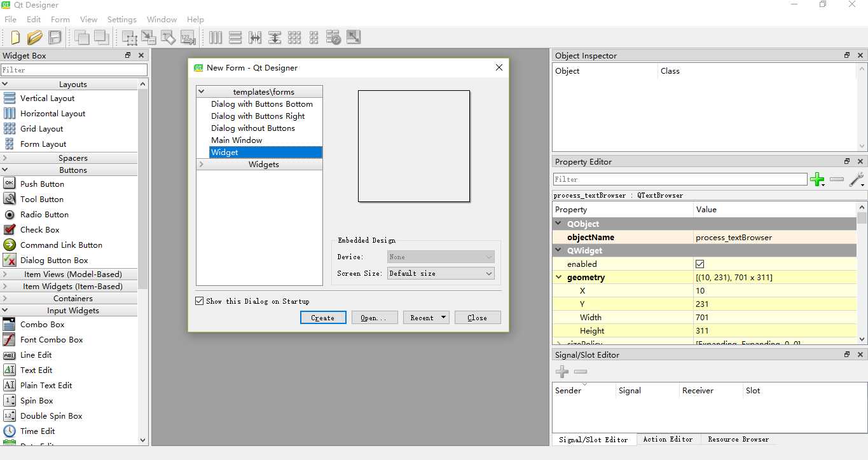Click green plus Add Dynamic Property icon
The width and height of the screenshot is (868, 460).
click(818, 180)
